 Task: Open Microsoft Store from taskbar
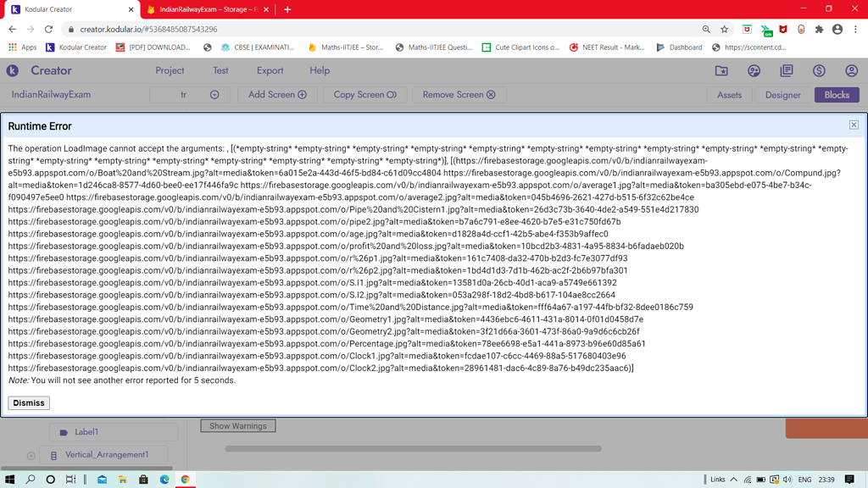(143, 480)
